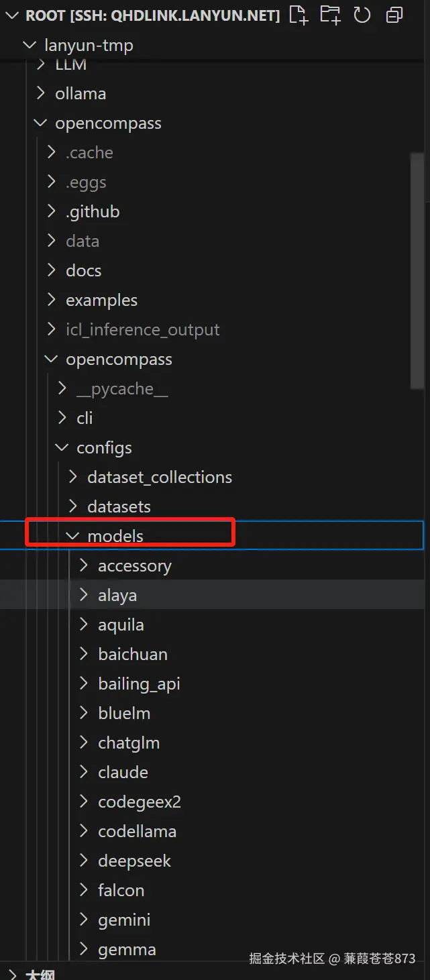430x980 pixels.
Task: Click the New File icon
Action: click(297, 14)
